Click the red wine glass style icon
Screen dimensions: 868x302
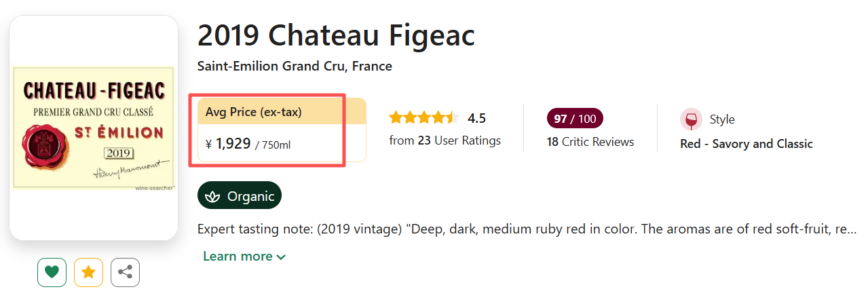point(691,119)
